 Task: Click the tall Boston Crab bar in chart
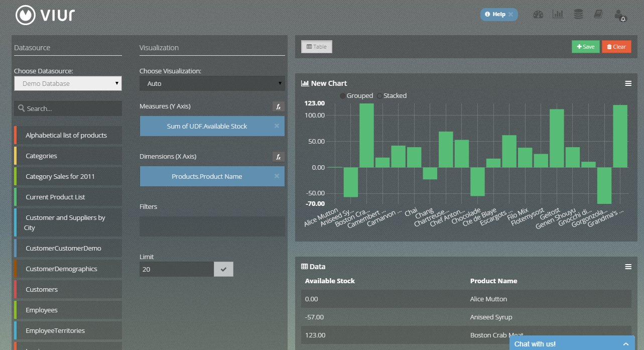pyautogui.click(x=366, y=136)
